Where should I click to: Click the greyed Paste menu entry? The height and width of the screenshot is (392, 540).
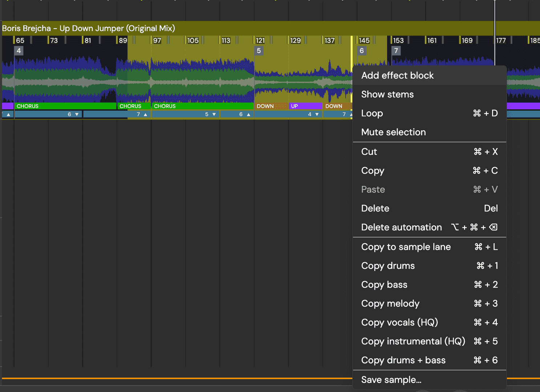(429, 189)
